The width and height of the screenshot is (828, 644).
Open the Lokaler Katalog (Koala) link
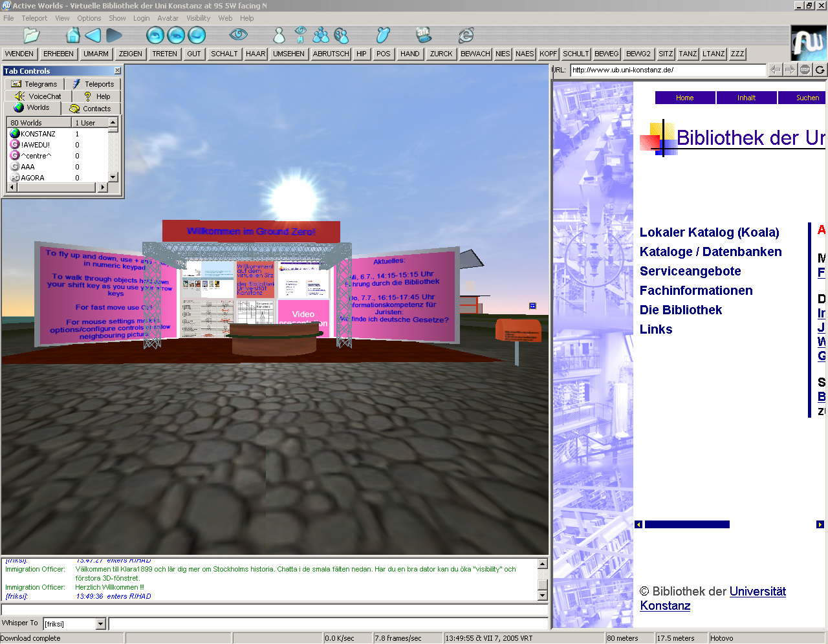click(x=709, y=232)
